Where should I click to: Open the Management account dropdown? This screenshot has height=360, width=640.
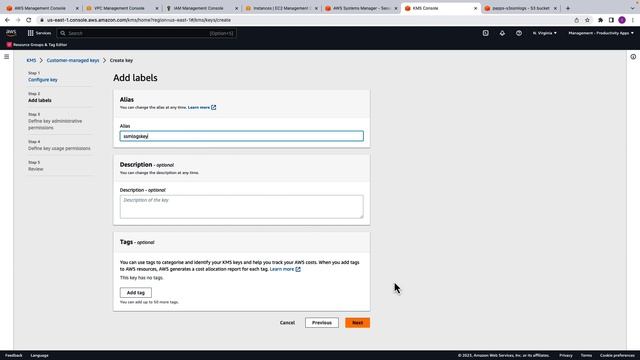601,33
